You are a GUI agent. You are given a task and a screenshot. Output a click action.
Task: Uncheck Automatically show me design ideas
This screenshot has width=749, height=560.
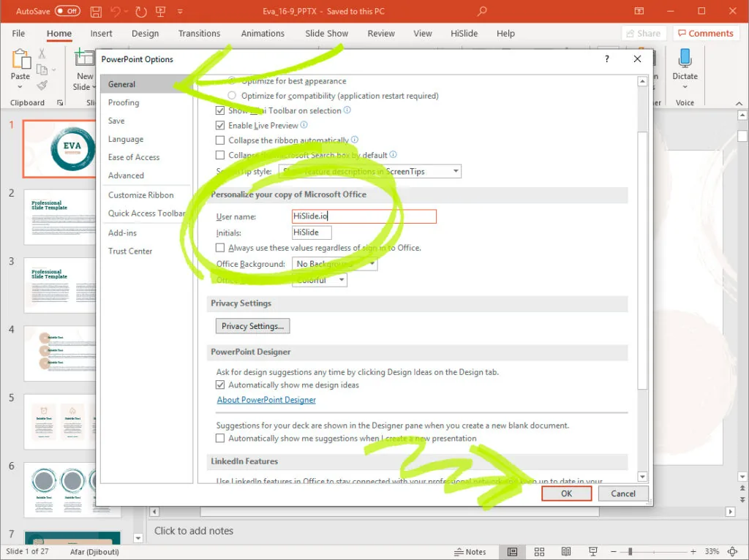tap(219, 385)
